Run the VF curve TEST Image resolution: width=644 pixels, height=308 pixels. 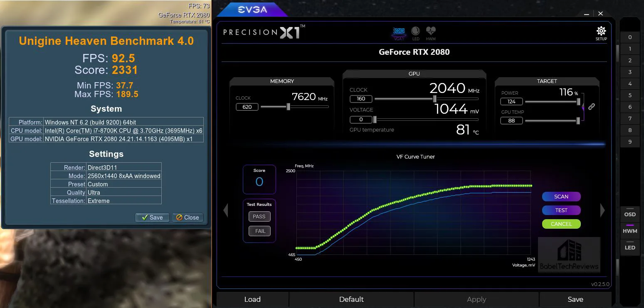[x=561, y=210]
